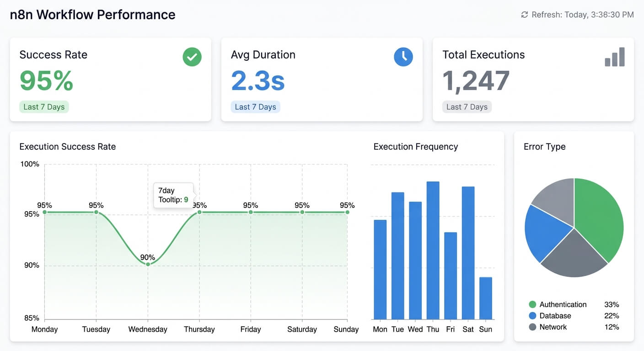Click the n8n Workflow Performance title
The height and width of the screenshot is (351, 644).
click(x=93, y=15)
